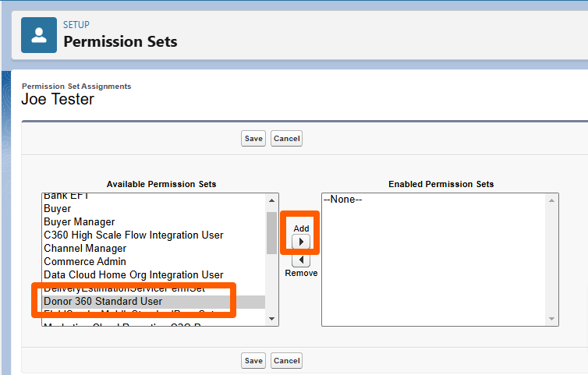
Task: Click the top Save button
Action: tap(253, 138)
